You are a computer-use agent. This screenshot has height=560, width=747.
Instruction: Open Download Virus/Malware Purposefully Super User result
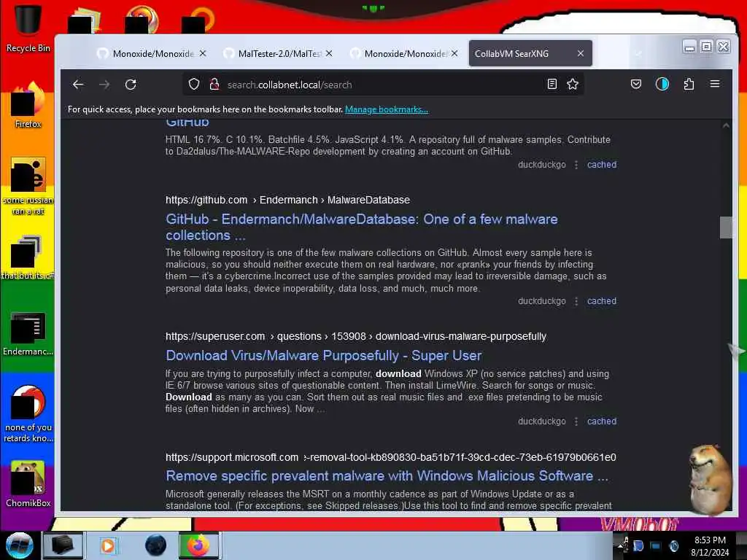point(323,356)
